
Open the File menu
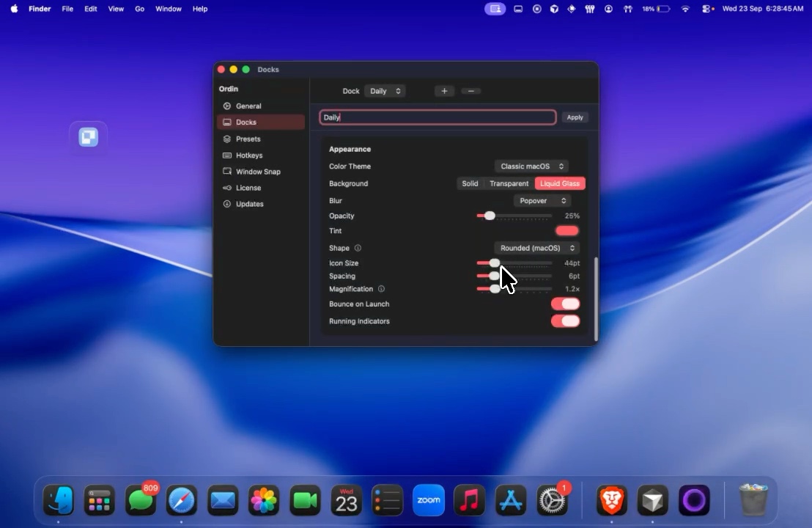click(x=67, y=9)
